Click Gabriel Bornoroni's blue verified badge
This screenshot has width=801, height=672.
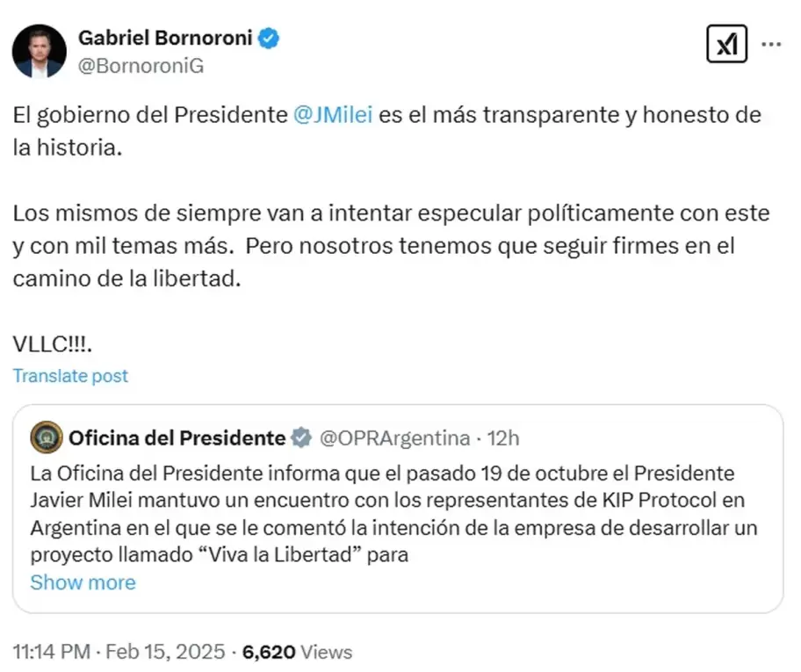tap(269, 39)
